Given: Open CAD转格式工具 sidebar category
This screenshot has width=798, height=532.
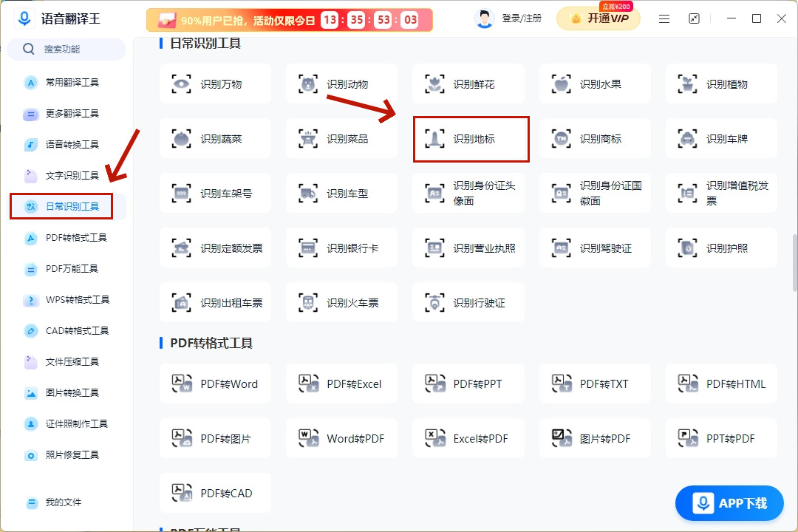Looking at the screenshot, I should (x=66, y=331).
